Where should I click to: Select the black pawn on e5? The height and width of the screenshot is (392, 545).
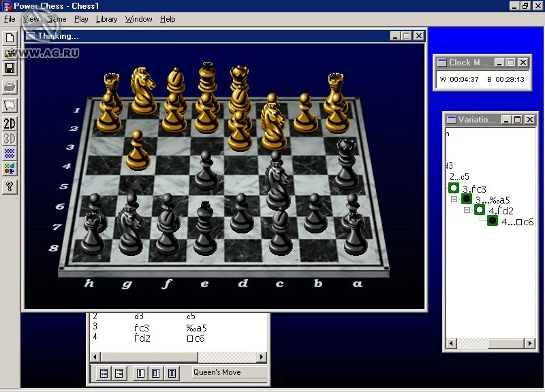(x=206, y=171)
